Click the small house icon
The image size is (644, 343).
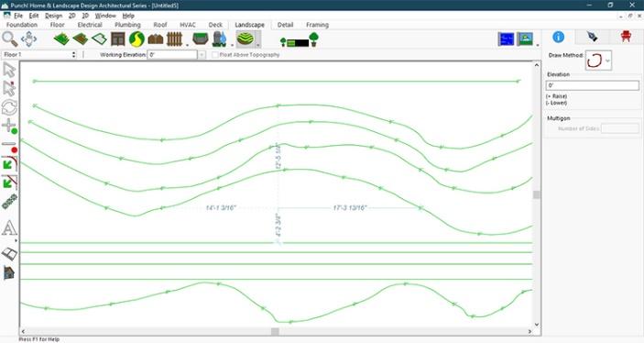pyautogui.click(x=9, y=272)
